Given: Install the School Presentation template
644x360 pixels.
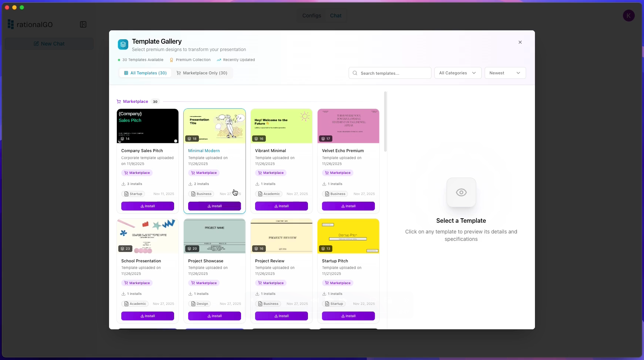Looking at the screenshot, I should point(148,316).
